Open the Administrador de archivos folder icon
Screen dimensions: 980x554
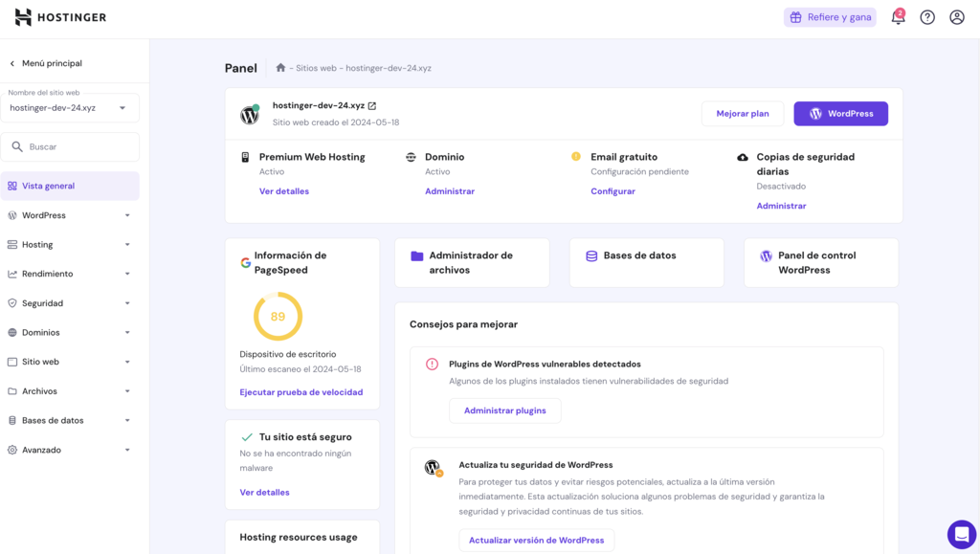pyautogui.click(x=415, y=255)
